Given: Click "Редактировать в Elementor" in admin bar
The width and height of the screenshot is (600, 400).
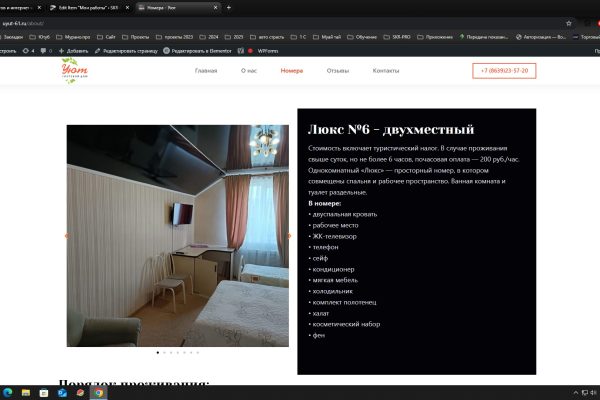Looking at the screenshot, I should coord(197,51).
